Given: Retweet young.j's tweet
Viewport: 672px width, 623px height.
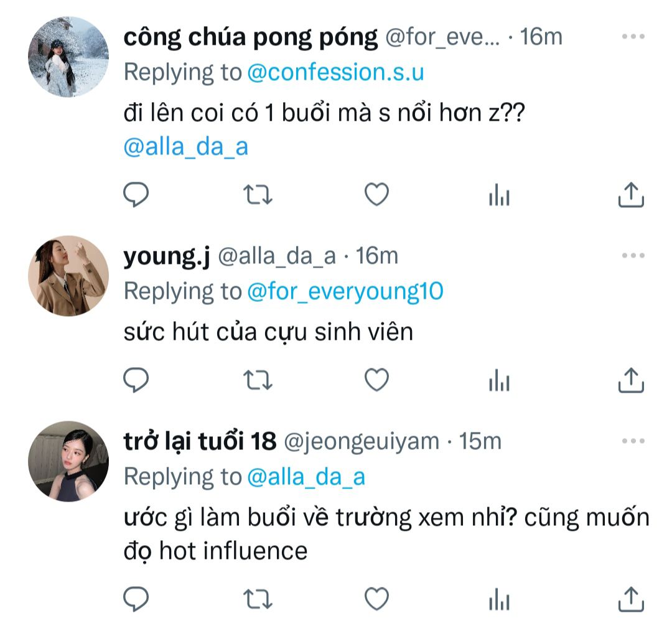Looking at the screenshot, I should click(x=257, y=380).
